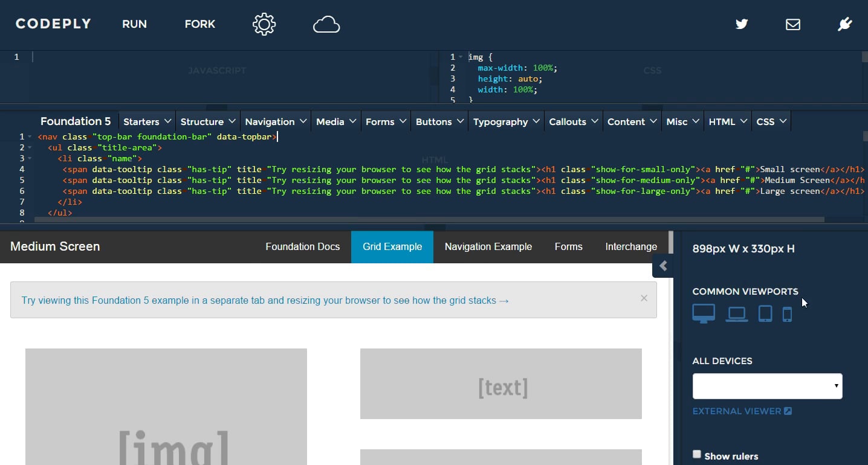Select the laptop viewport icon

point(737,314)
